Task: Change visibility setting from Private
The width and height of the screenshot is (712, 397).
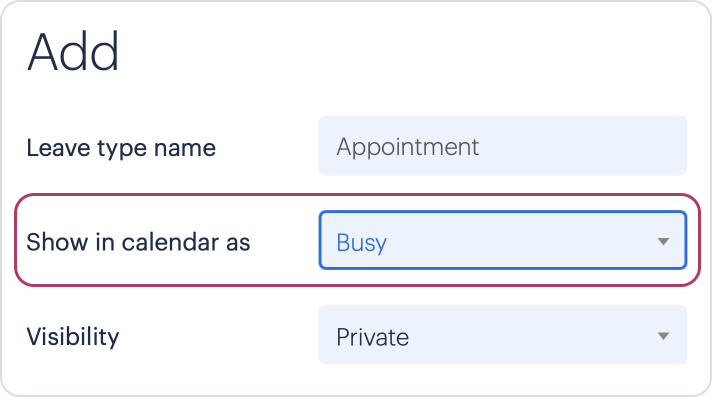Action: (503, 335)
